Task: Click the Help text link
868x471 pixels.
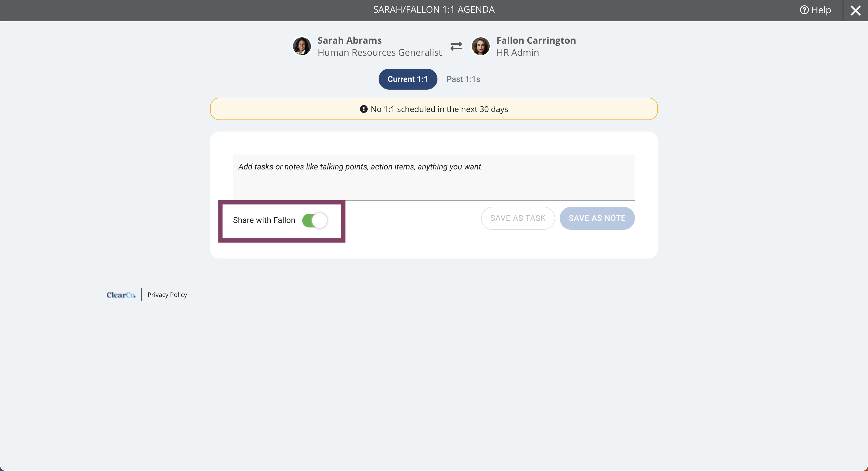Action: click(821, 10)
